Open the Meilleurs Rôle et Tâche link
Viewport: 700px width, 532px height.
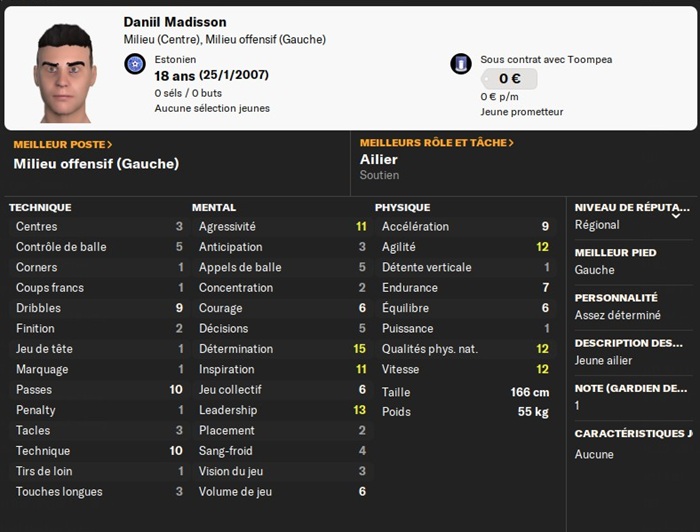tap(436, 143)
